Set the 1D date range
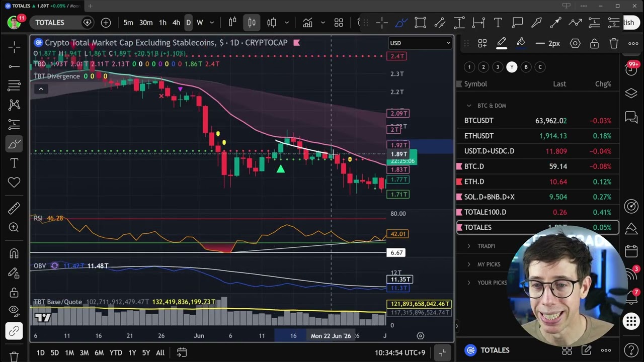644x362 pixels. pos(40,353)
